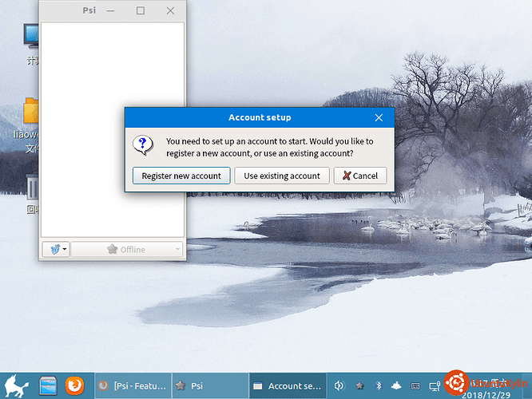The image size is (532, 399).
Task: Click the Account setup title bar
Action: pyautogui.click(x=260, y=117)
